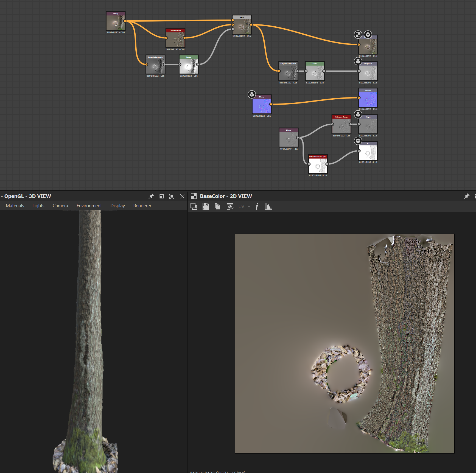Viewport: 476px width, 473px height.
Task: Open the Materials menu in 3D view
Action: (x=15, y=206)
